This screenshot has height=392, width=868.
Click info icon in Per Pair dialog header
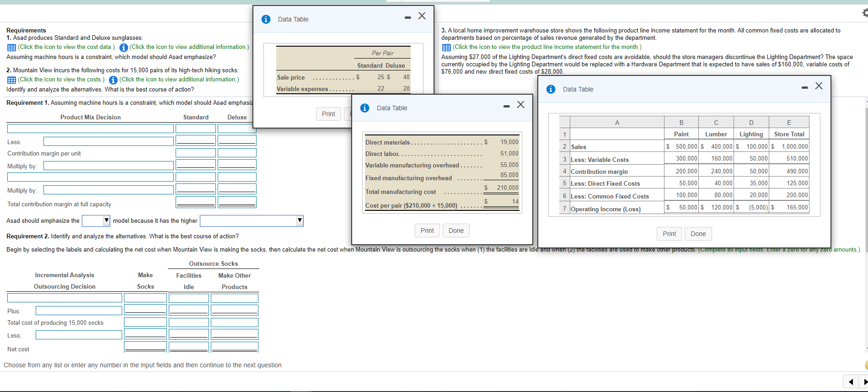[x=266, y=19]
